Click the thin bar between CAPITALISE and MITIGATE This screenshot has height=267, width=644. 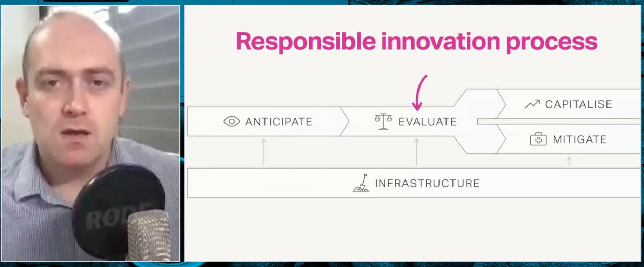pos(559,121)
